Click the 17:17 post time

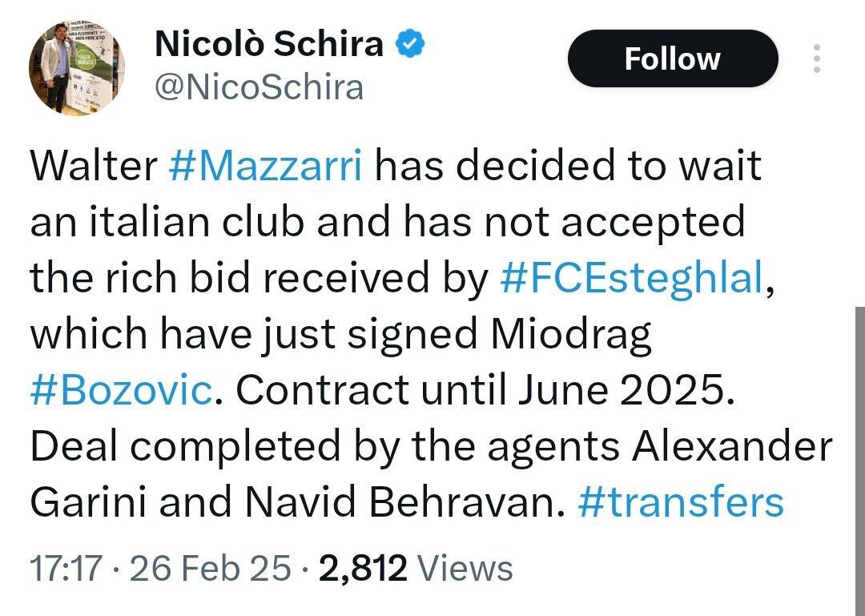pos(66,569)
